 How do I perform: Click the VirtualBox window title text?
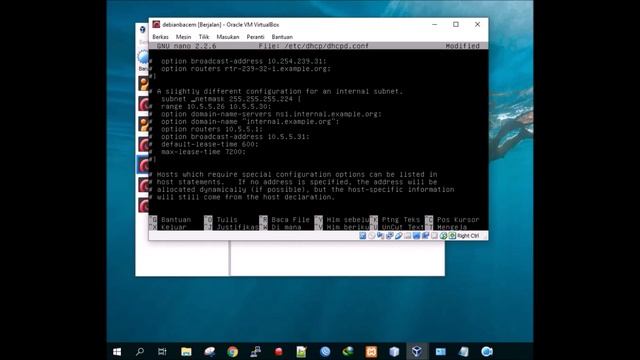pyautogui.click(x=221, y=24)
